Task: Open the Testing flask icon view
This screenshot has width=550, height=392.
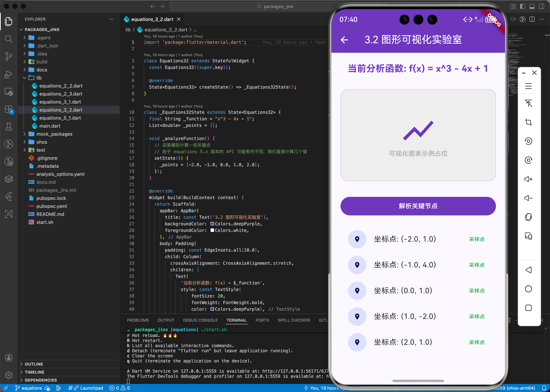Action: 9,126
